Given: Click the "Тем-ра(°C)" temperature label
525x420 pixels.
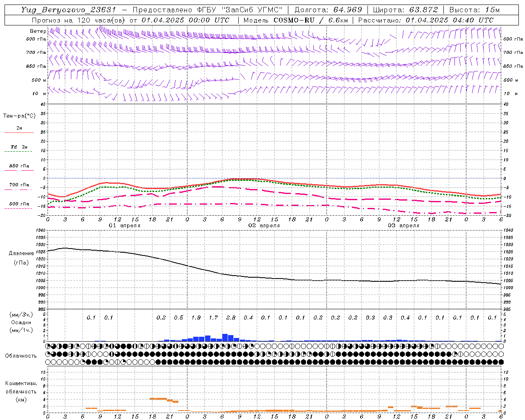Looking at the screenshot, I should tap(19, 116).
